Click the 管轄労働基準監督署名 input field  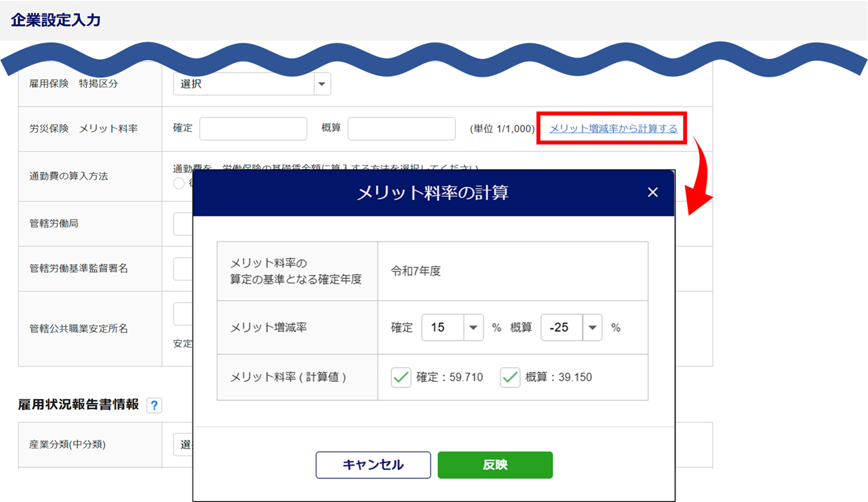183,269
